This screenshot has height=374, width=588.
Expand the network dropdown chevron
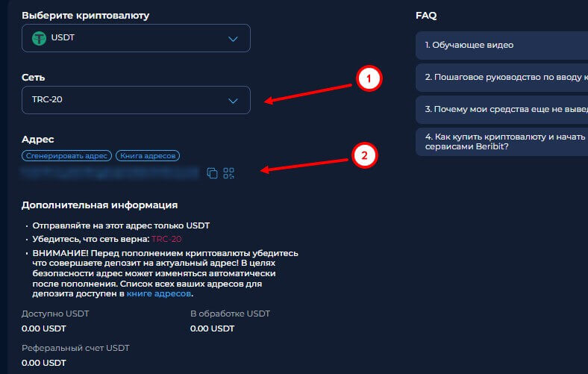[x=233, y=100]
